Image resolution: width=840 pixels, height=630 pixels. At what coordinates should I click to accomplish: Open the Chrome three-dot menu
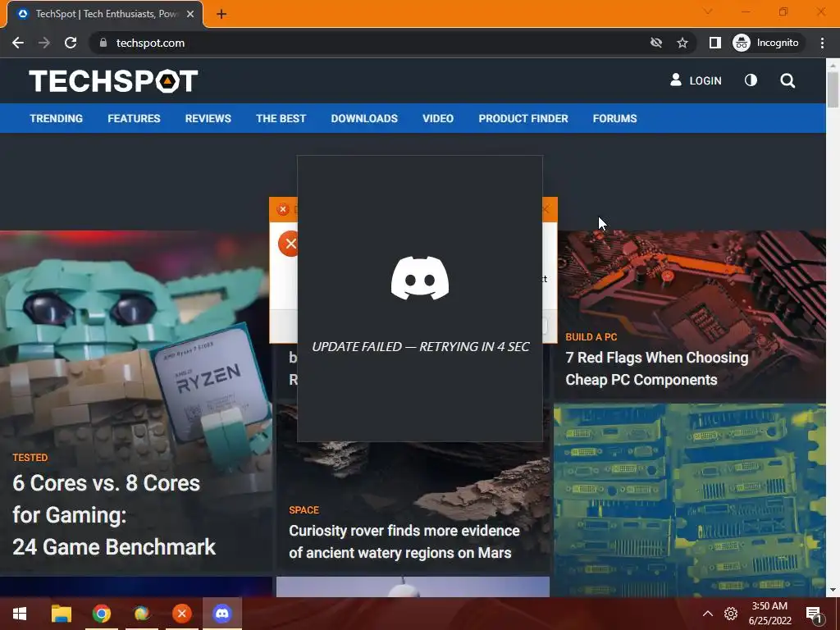point(822,43)
